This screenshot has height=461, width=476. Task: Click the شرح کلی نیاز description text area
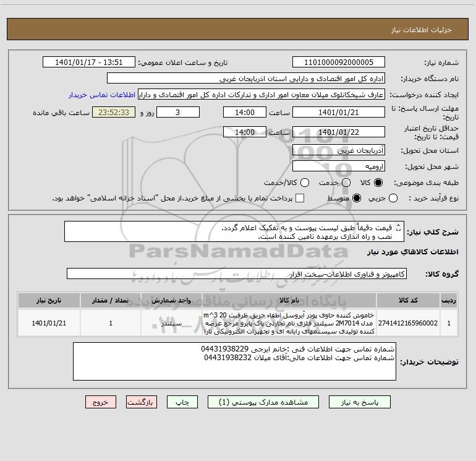coord(234,231)
